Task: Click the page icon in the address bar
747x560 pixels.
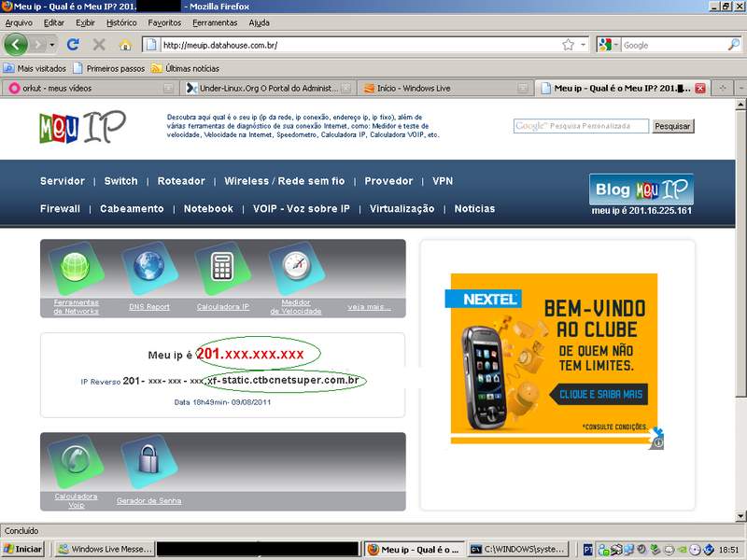Action: click(151, 45)
